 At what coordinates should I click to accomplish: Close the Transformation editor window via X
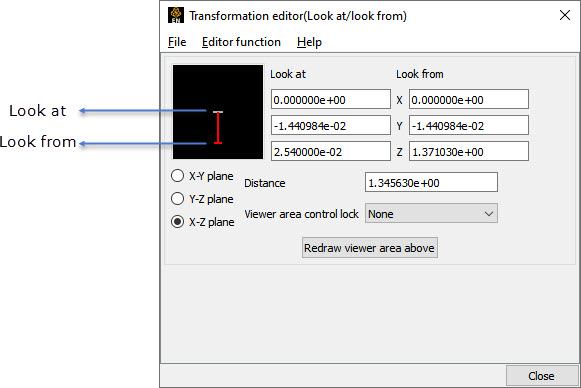pos(565,15)
